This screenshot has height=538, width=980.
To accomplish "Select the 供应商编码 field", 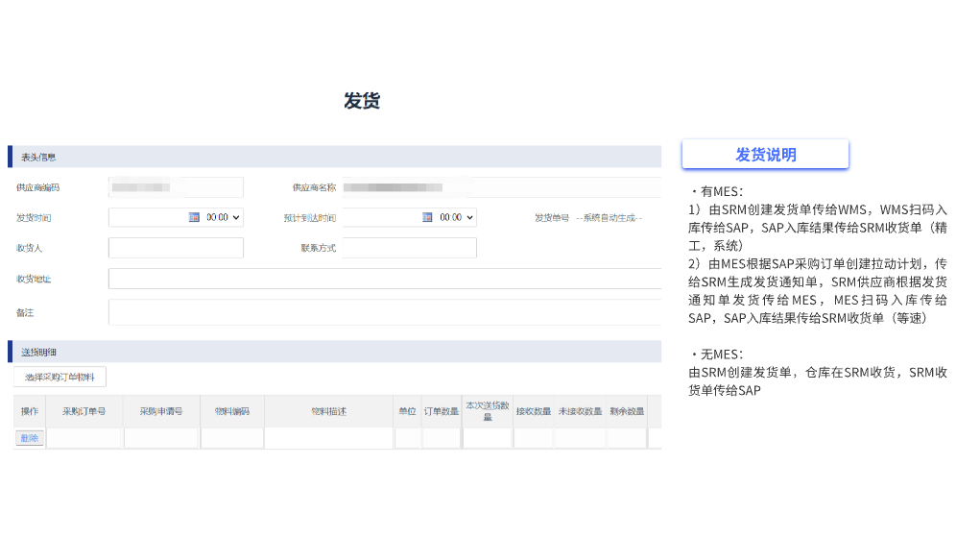I will point(176,187).
